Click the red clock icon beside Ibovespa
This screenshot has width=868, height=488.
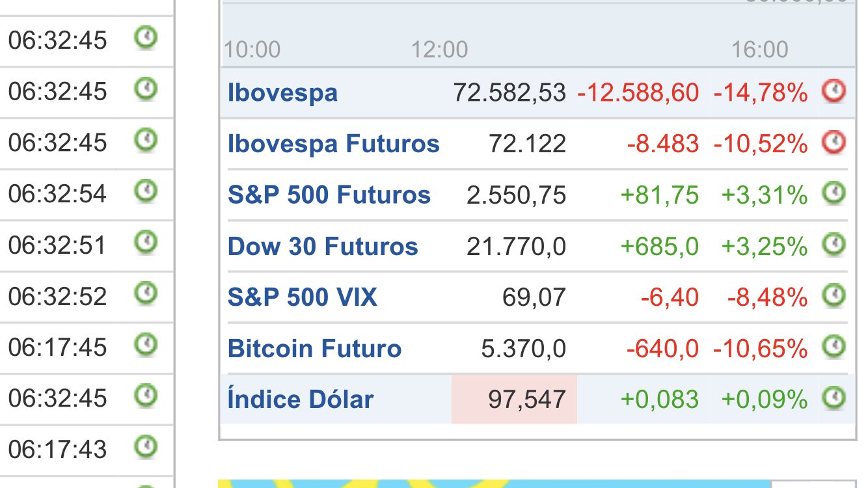click(834, 91)
